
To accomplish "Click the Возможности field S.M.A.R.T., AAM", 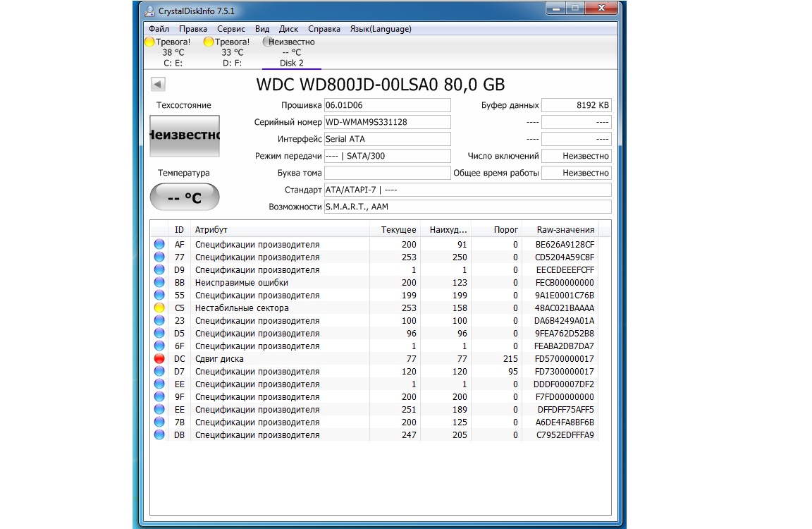I will click(467, 207).
